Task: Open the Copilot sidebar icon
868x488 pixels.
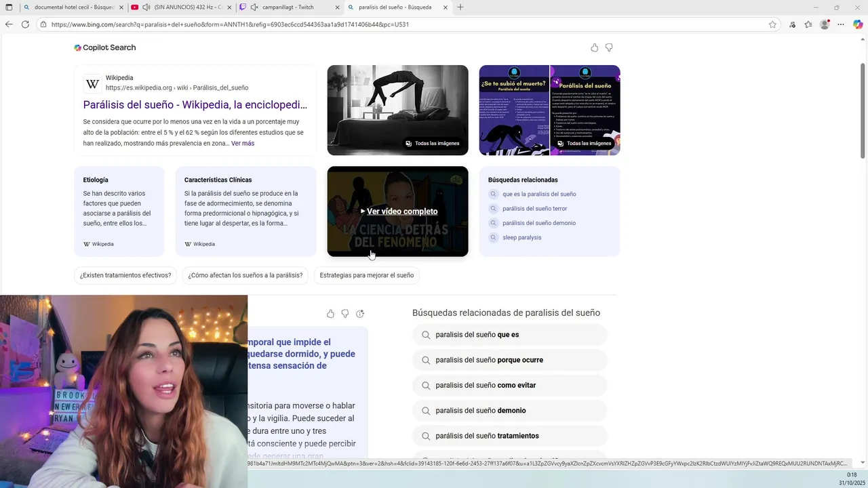Action: pyautogui.click(x=858, y=24)
